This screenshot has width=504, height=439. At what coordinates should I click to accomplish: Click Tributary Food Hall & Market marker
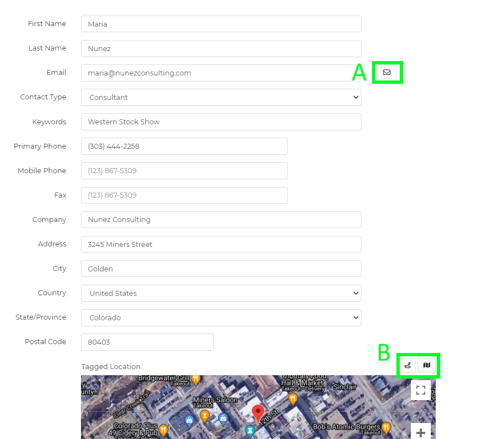(293, 399)
